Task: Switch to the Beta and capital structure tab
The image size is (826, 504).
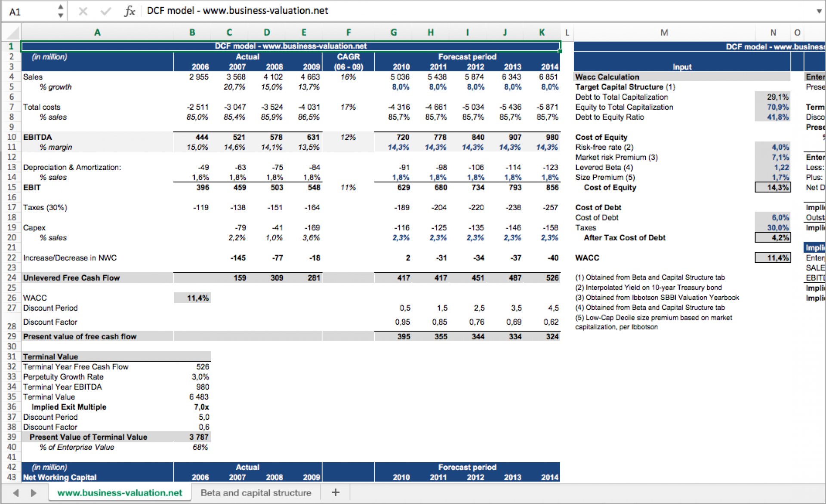Action: click(x=256, y=492)
